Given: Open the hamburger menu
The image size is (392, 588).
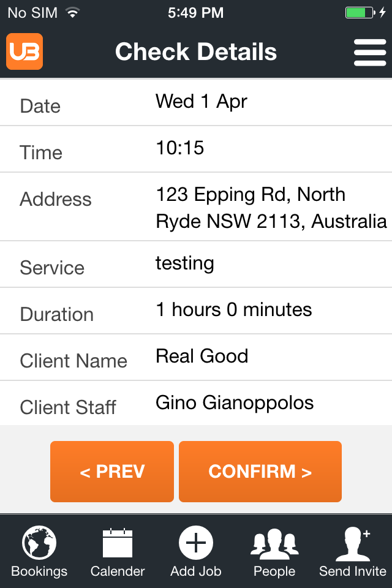Looking at the screenshot, I should 369,52.
